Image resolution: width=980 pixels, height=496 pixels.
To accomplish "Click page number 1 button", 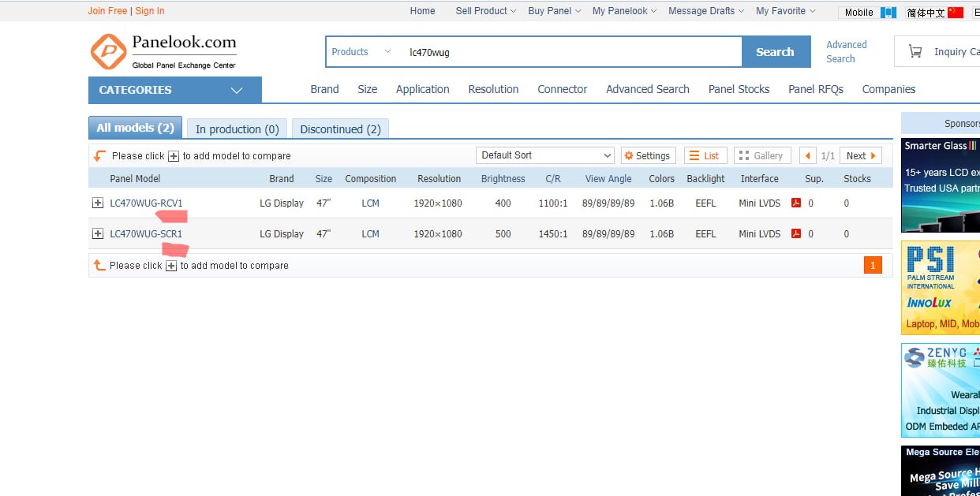I will pos(873,266).
